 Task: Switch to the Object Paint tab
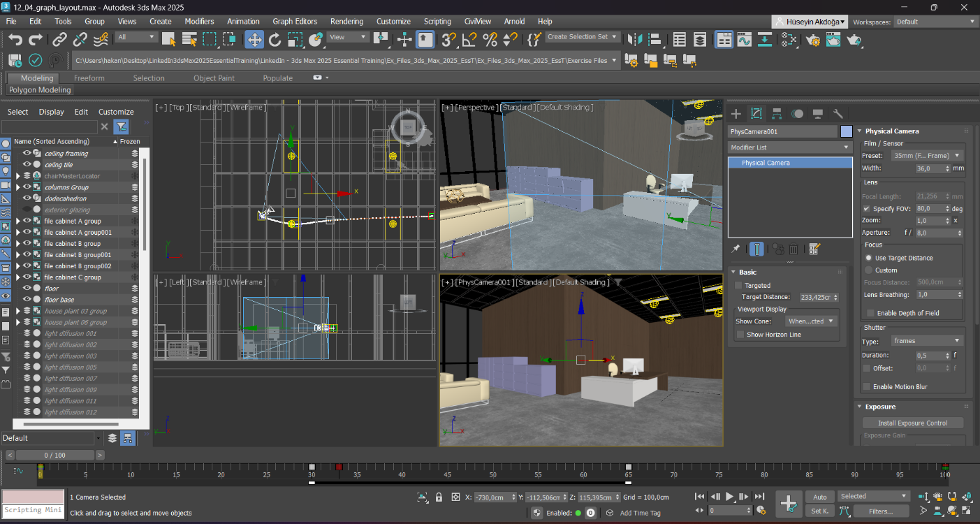coord(214,78)
